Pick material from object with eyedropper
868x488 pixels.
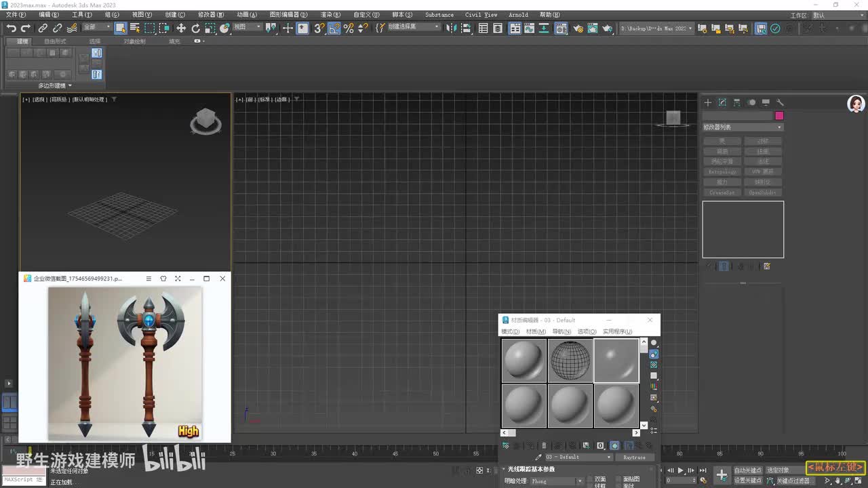[539, 457]
